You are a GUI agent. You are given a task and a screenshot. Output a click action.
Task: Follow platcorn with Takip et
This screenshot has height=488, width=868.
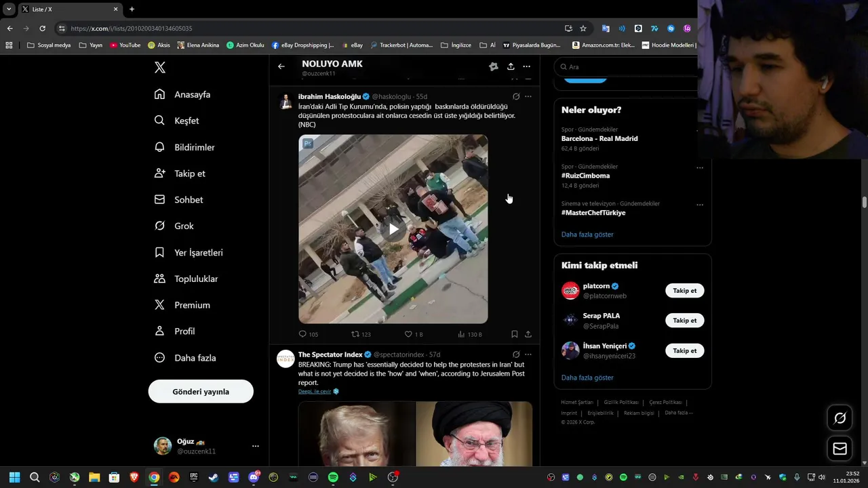[x=685, y=291]
